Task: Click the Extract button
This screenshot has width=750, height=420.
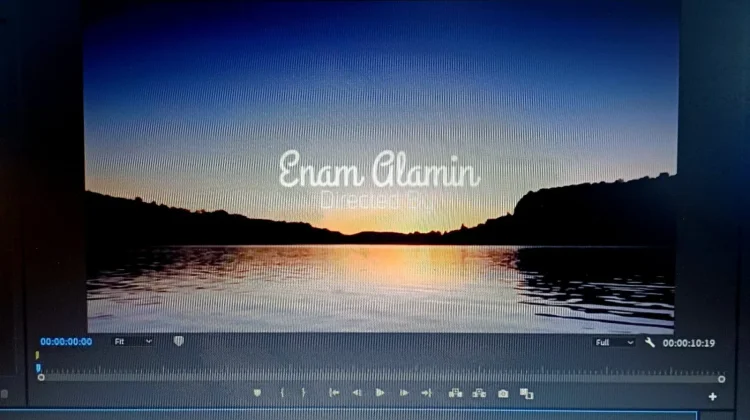Action: (x=479, y=393)
